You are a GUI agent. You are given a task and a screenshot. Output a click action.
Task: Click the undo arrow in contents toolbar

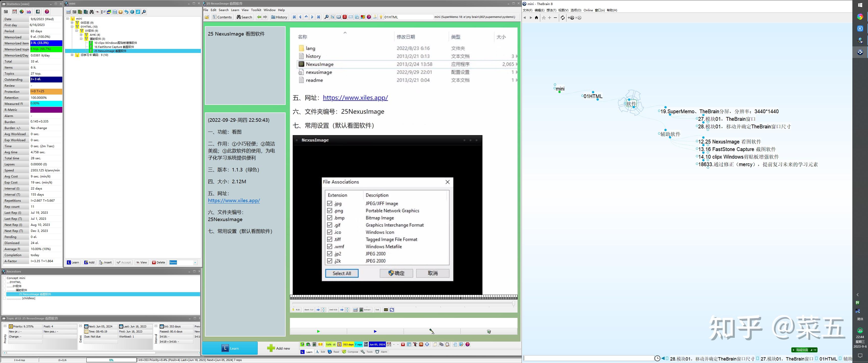click(x=126, y=12)
